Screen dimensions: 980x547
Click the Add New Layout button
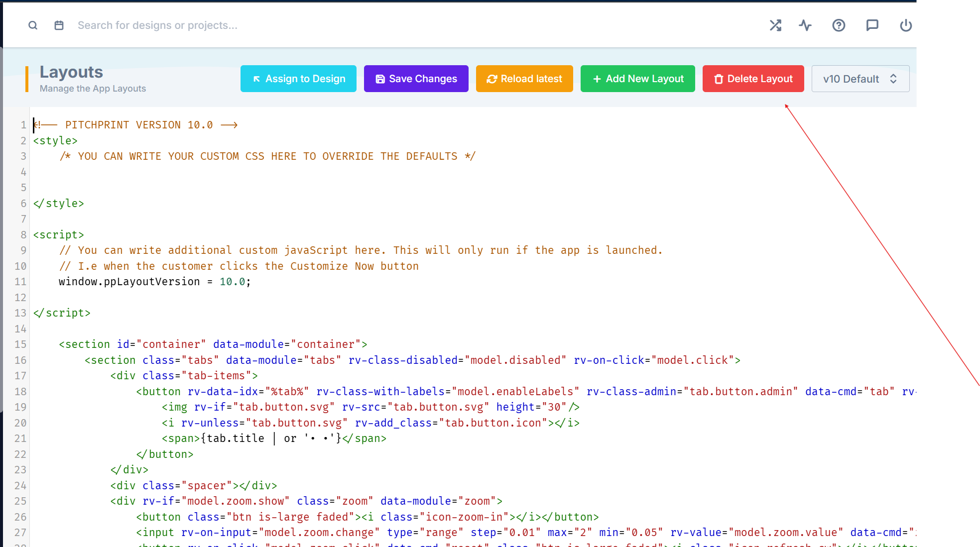(637, 79)
